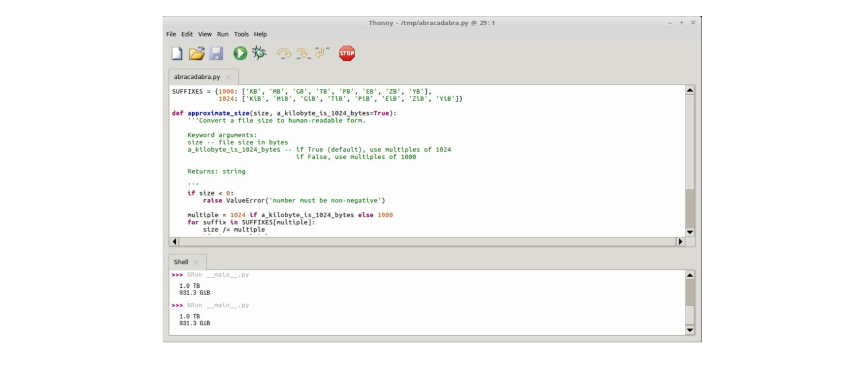Open the Help menu
The image size is (868, 370).
pos(260,34)
